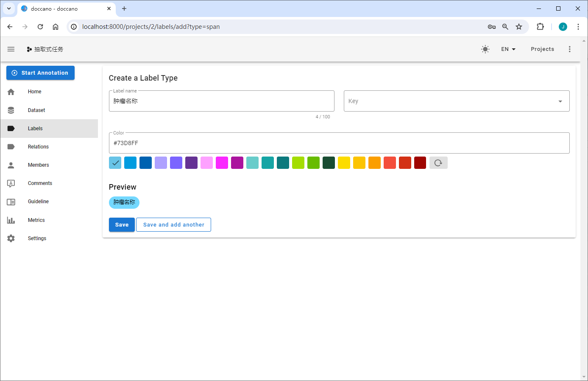Click Save and add another button
Screen dimensions: 588x381
pyautogui.click(x=173, y=225)
